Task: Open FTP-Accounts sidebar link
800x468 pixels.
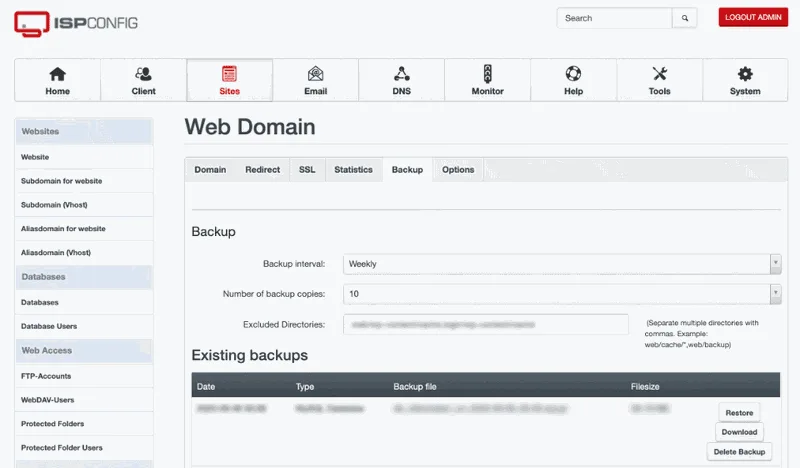Action: pyautogui.click(x=84, y=376)
